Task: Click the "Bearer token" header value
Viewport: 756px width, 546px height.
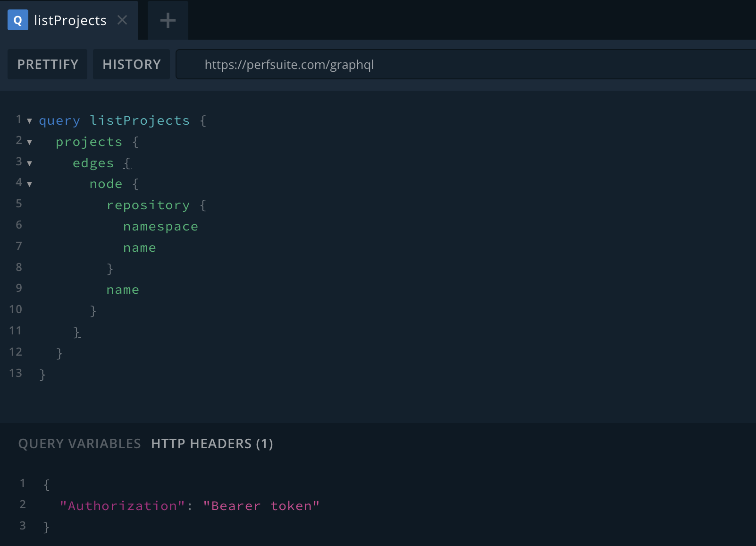Action: pos(261,506)
